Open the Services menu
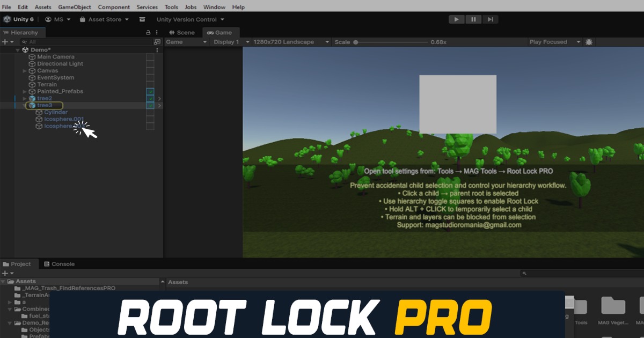This screenshot has width=644, height=338. (147, 7)
